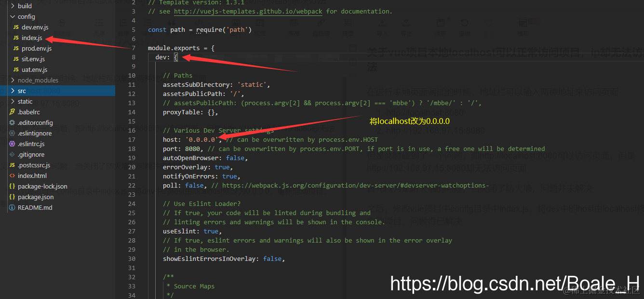The image size is (644, 299).
Task: Click the '// Paths' comment line
Action: pos(177,76)
